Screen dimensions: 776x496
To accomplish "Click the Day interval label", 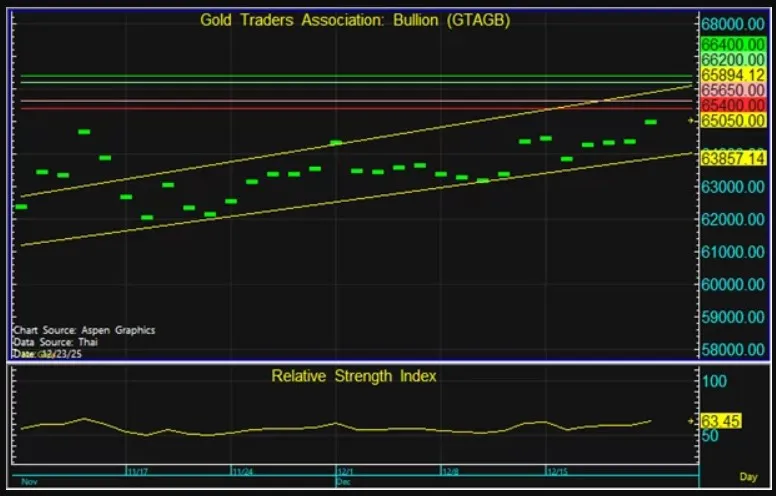I will 747,479.
